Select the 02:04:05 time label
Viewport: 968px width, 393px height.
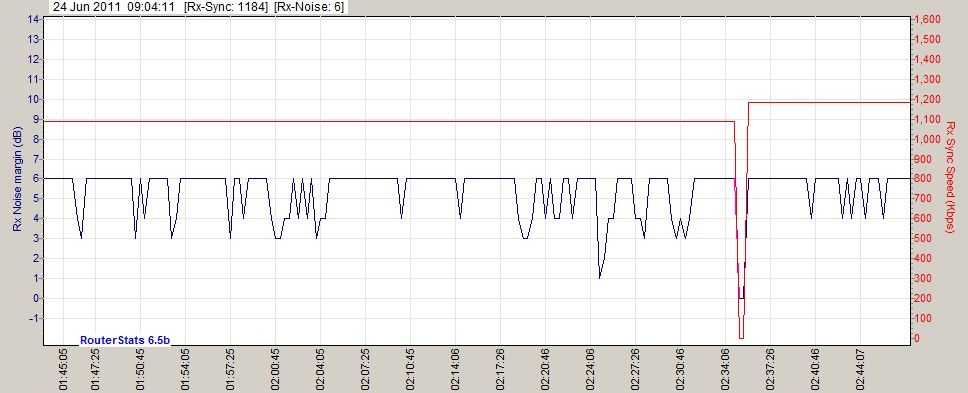tap(320, 370)
